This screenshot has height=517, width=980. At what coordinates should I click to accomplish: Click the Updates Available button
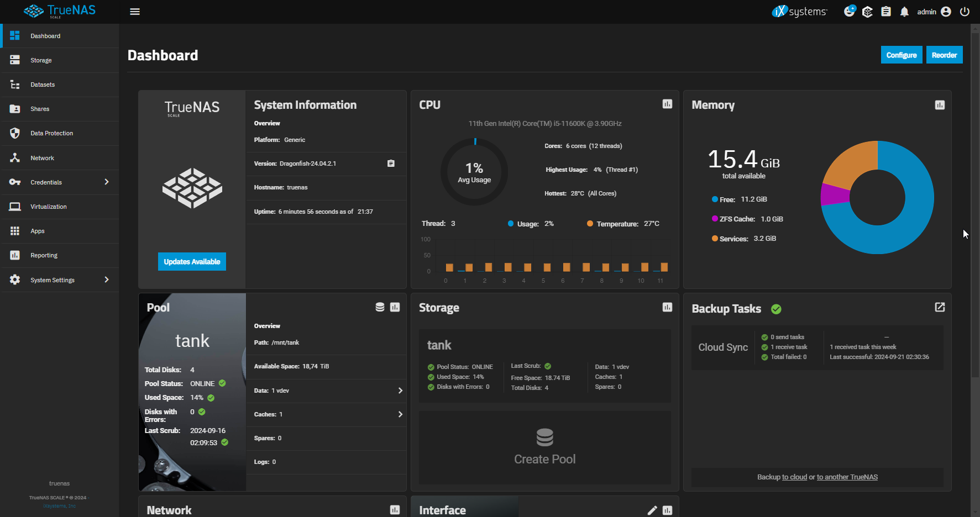click(x=192, y=261)
